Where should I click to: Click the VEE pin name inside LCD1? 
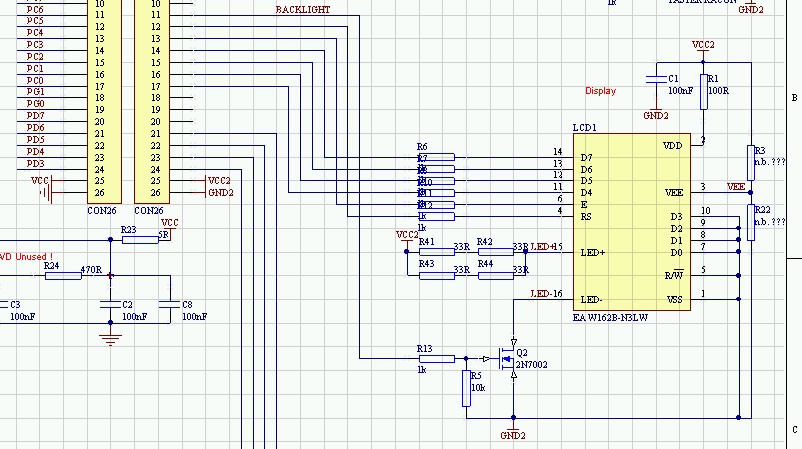[x=674, y=193]
